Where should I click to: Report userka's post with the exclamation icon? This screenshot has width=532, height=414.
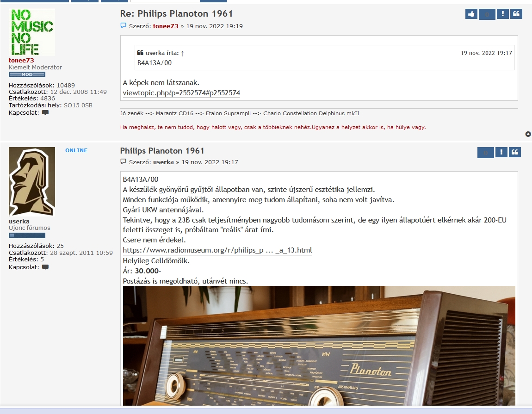tap(501, 153)
